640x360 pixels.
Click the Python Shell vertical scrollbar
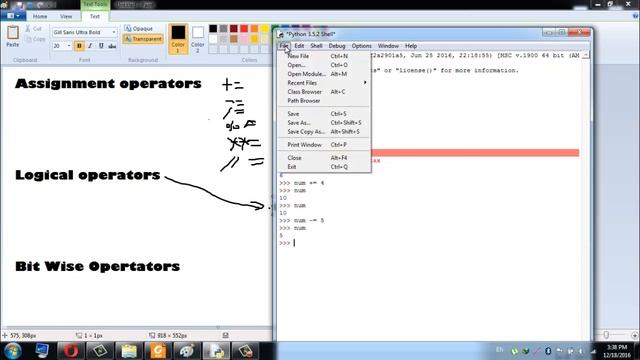pyautogui.click(x=586, y=196)
